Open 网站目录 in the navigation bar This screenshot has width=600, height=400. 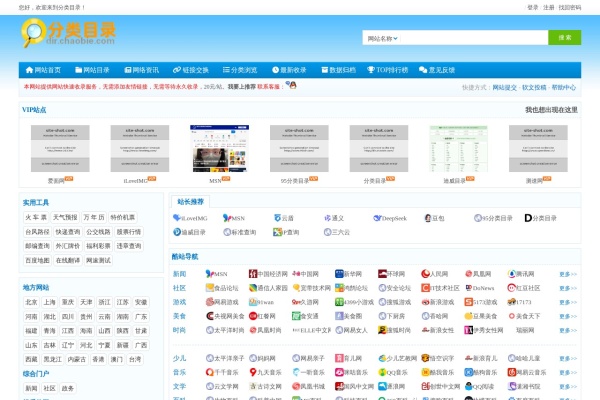pos(92,70)
